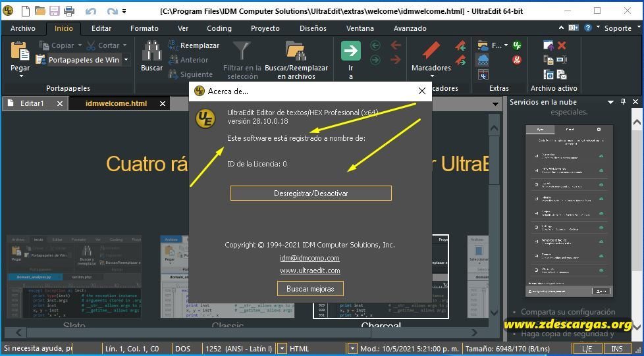Switch to the Coding ribbon tab
The width and height of the screenshot is (644, 356).
219,28
